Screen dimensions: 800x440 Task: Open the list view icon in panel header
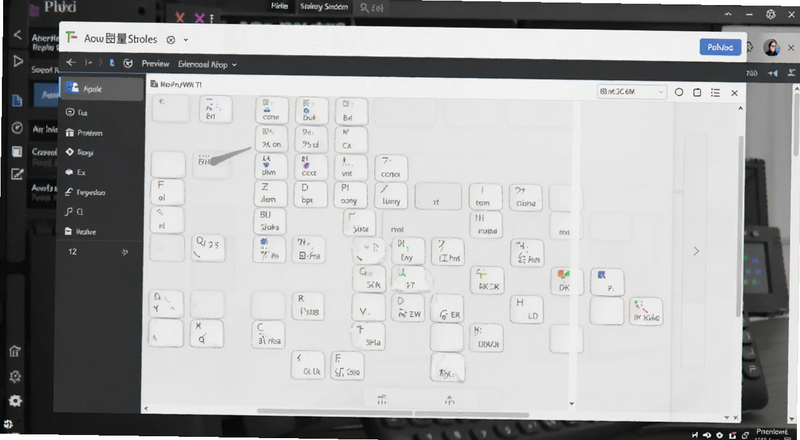pyautogui.click(x=715, y=92)
